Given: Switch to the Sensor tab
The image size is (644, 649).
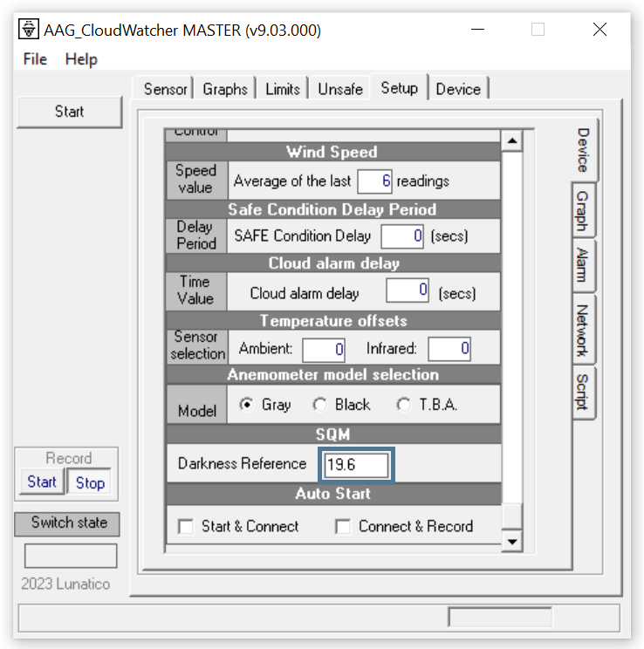Looking at the screenshot, I should pyautogui.click(x=165, y=89).
